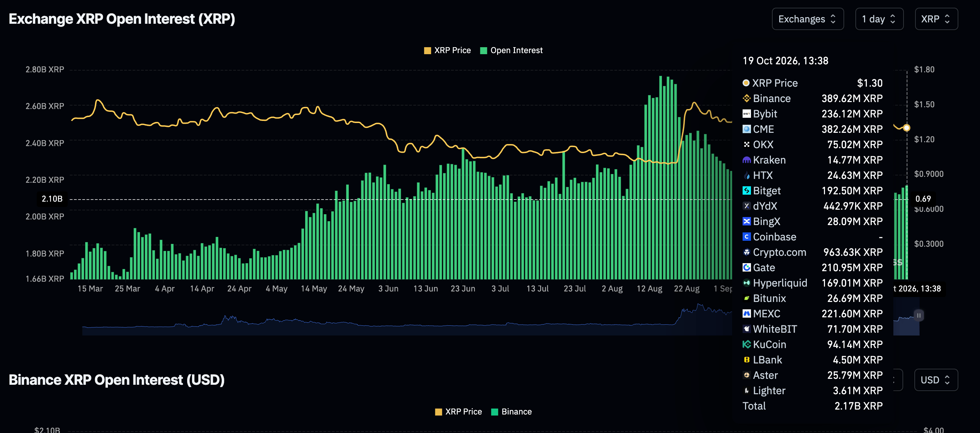Viewport: 980px width, 433px height.
Task: Click the Hyperliquid logo icon
Action: click(x=746, y=283)
